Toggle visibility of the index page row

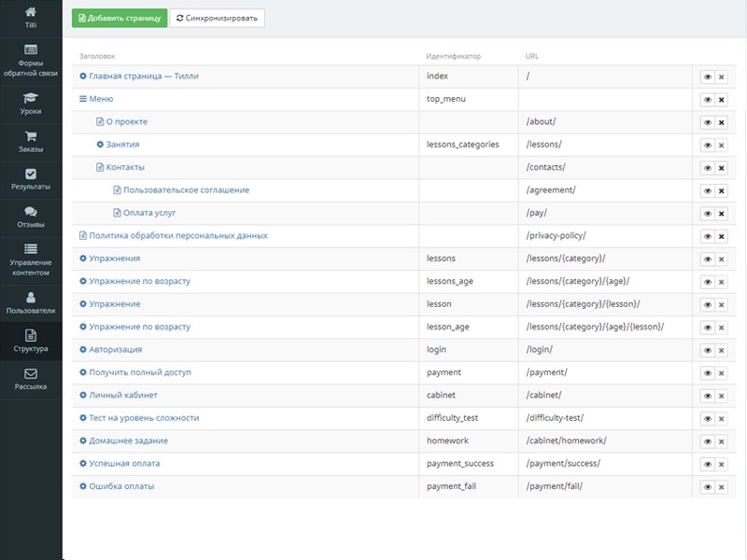coord(707,77)
